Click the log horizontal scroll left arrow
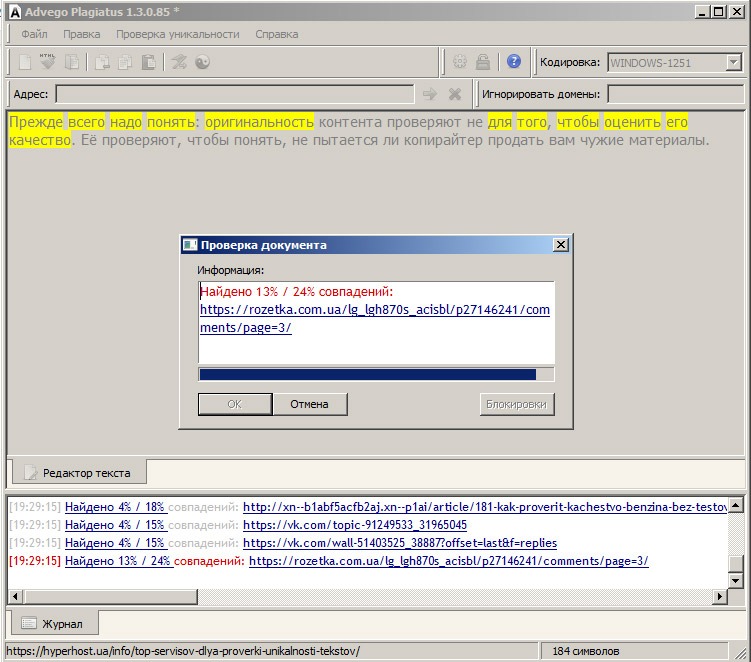The image size is (751, 662). click(15, 596)
